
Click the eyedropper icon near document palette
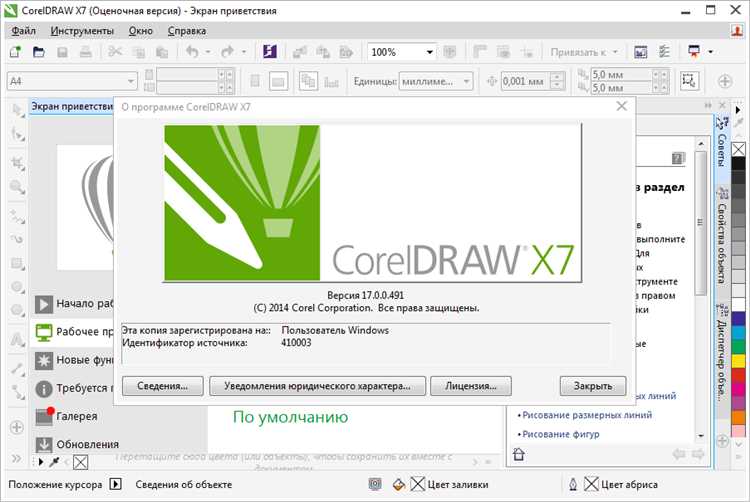pyautogui.click(x=55, y=462)
